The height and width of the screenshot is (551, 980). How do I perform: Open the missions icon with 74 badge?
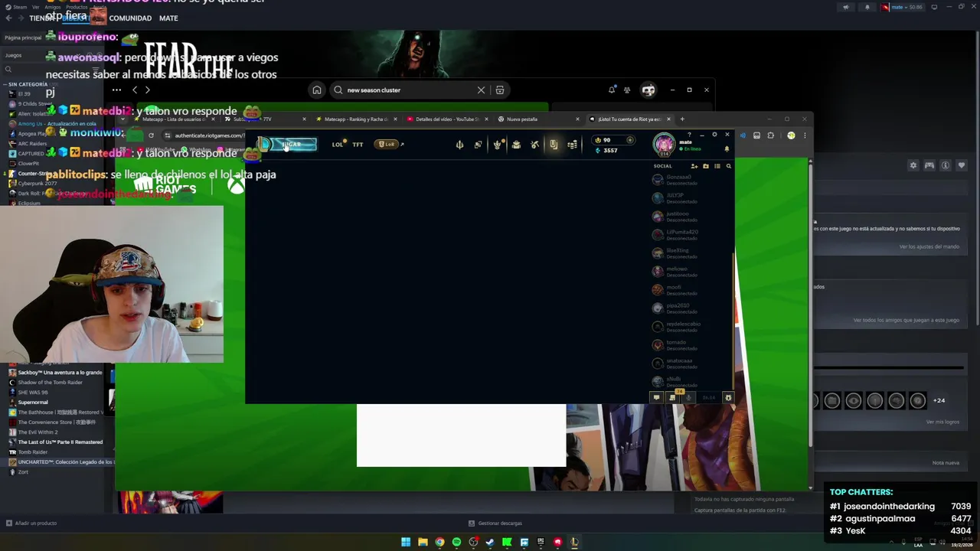pos(673,397)
